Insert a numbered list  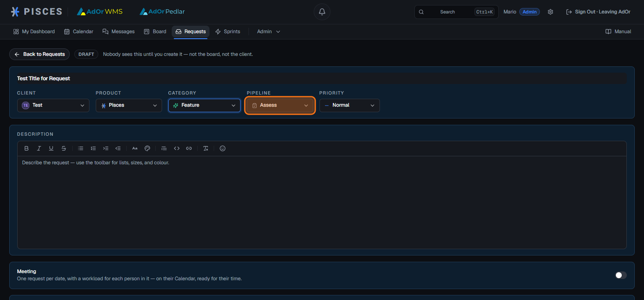pyautogui.click(x=93, y=148)
